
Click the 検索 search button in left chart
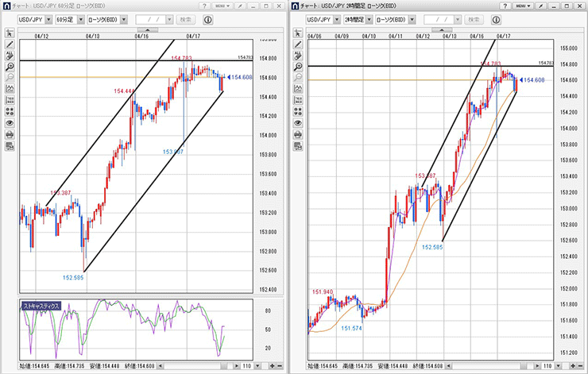185,19
